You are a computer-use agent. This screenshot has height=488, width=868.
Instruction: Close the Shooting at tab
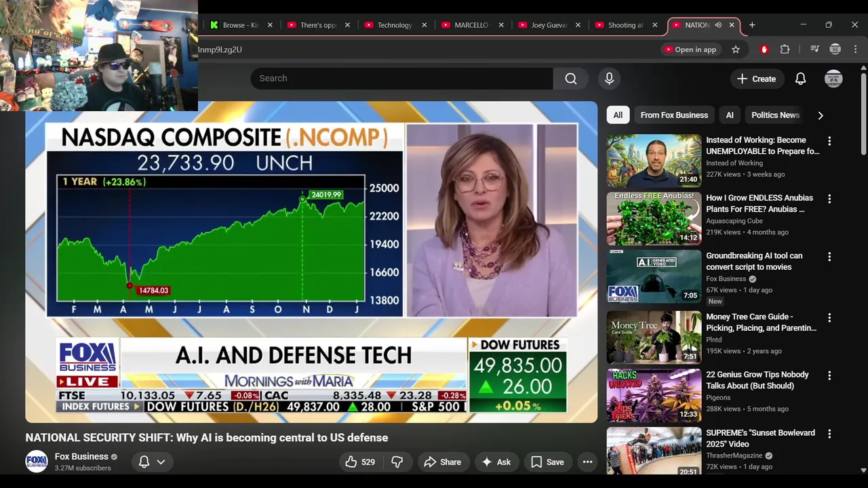(x=654, y=25)
